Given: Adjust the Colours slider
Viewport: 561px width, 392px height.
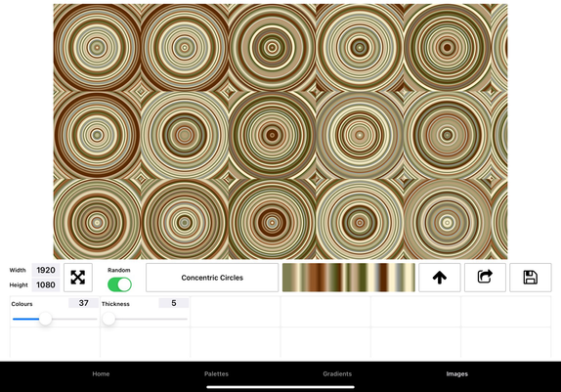Looking at the screenshot, I should pos(55,319).
